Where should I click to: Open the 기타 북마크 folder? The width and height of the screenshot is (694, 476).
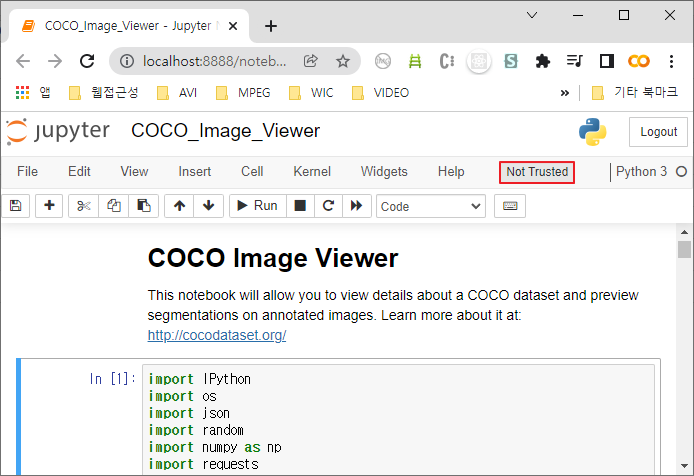pyautogui.click(x=635, y=93)
